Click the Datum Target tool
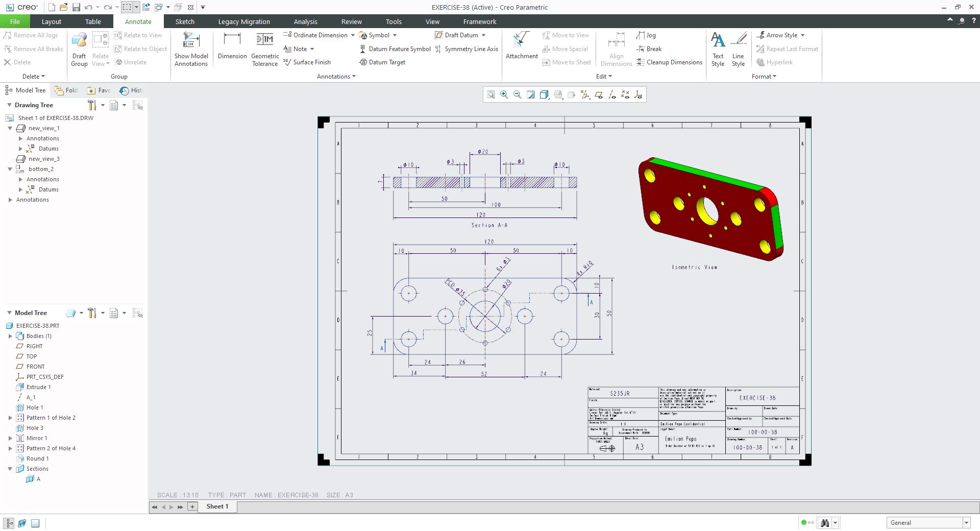Image resolution: width=980 pixels, height=531 pixels. [x=382, y=62]
